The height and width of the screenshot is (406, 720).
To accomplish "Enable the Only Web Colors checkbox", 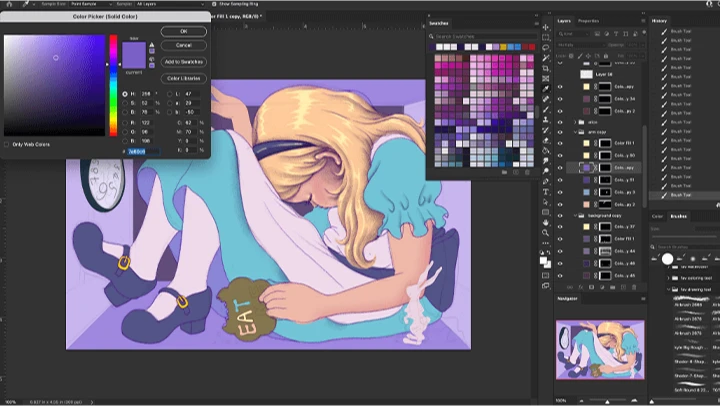I will 6,144.
